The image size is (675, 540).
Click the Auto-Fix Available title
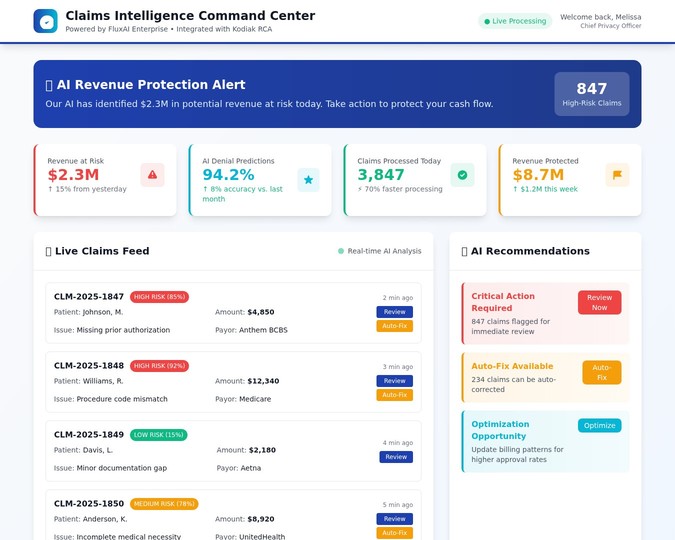[512, 366]
